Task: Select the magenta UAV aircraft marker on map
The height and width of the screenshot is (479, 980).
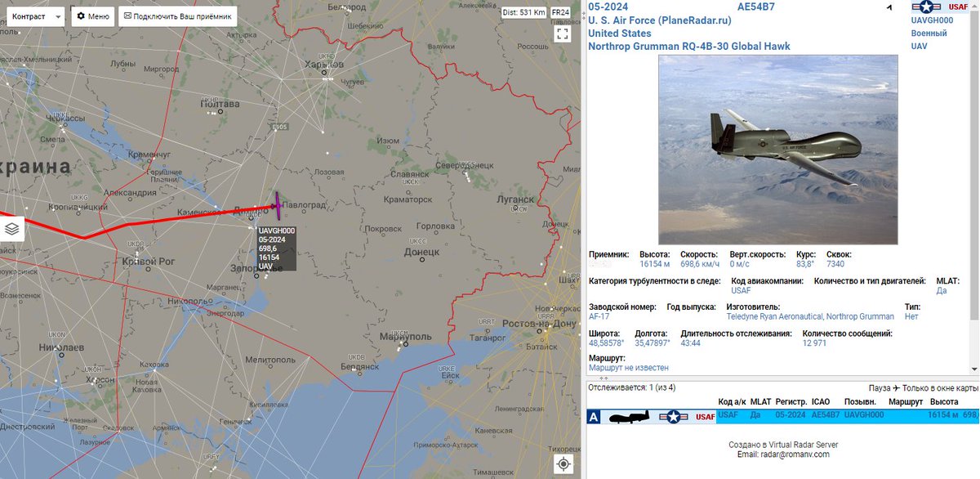Action: point(278,206)
